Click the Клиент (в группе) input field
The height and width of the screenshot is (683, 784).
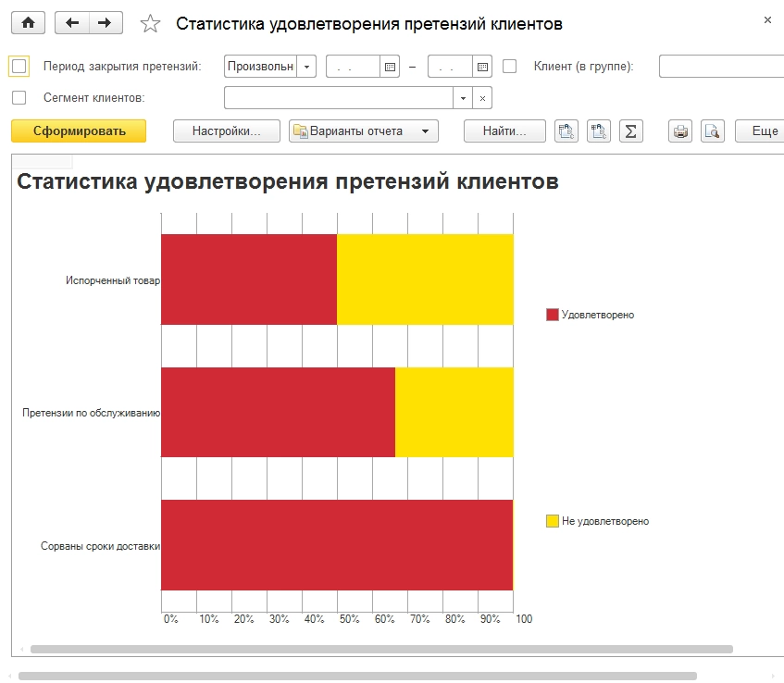coord(721,67)
